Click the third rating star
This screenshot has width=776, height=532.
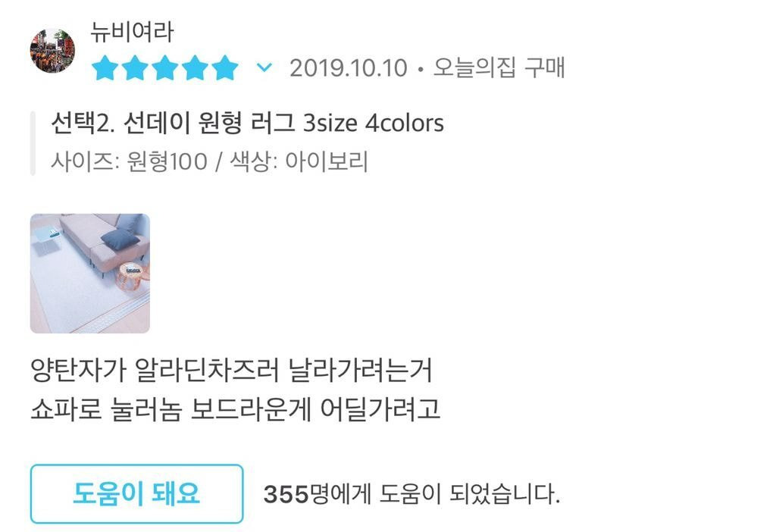(x=164, y=67)
